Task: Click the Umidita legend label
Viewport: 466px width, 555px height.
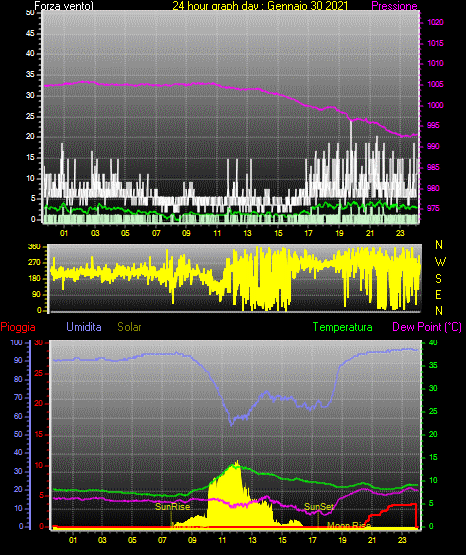Action: [x=84, y=327]
